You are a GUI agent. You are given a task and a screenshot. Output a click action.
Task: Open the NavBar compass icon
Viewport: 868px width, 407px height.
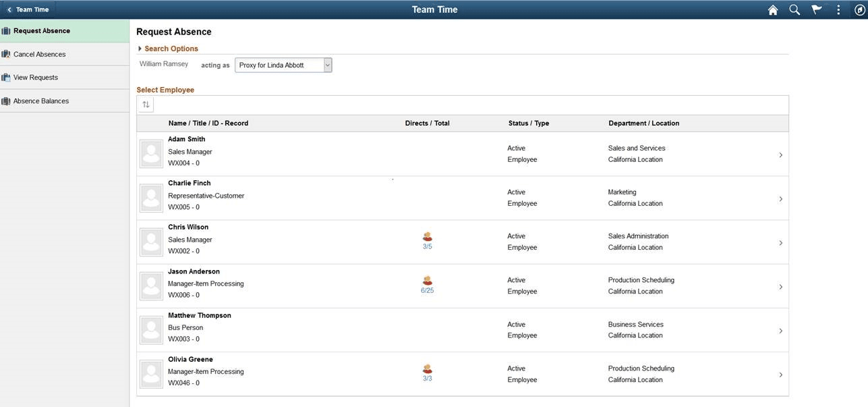[x=858, y=9]
